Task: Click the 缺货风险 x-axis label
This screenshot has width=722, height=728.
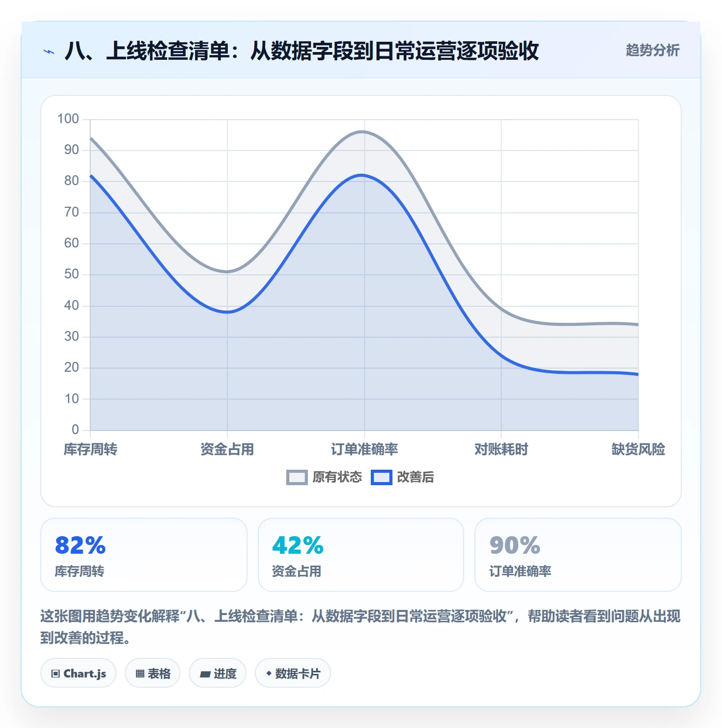Action: click(x=638, y=449)
